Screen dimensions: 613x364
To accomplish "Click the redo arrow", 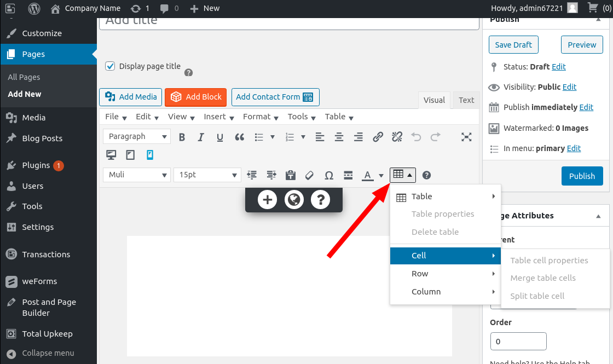I will [436, 137].
